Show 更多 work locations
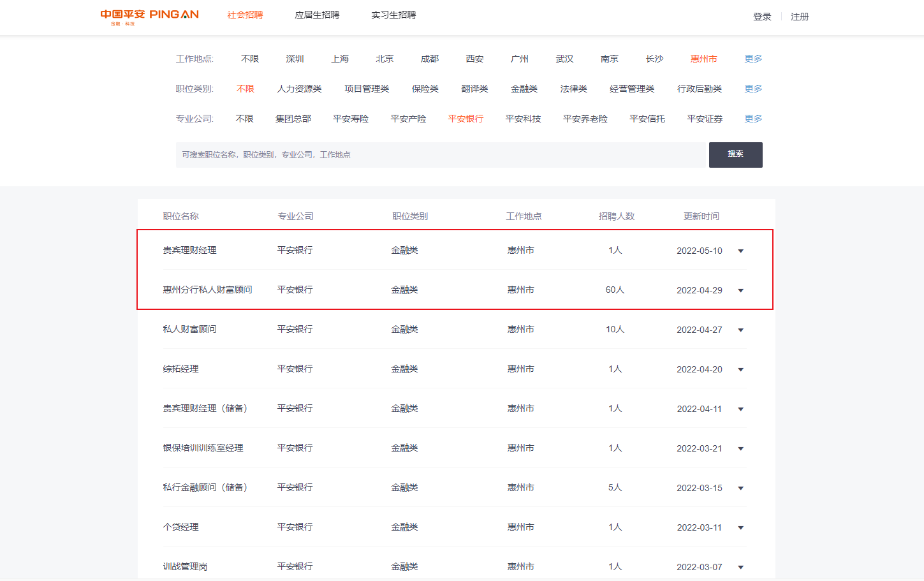 click(753, 59)
